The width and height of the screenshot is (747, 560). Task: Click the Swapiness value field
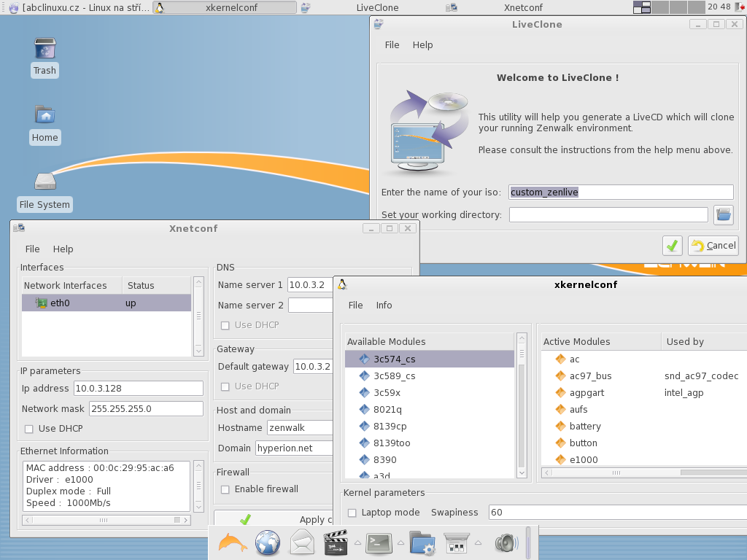pos(618,513)
